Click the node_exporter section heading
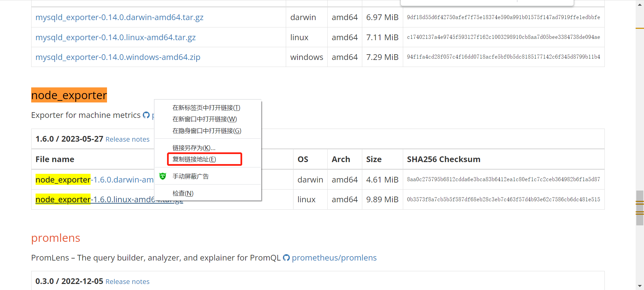Image resolution: width=644 pixels, height=290 pixels. 69,95
